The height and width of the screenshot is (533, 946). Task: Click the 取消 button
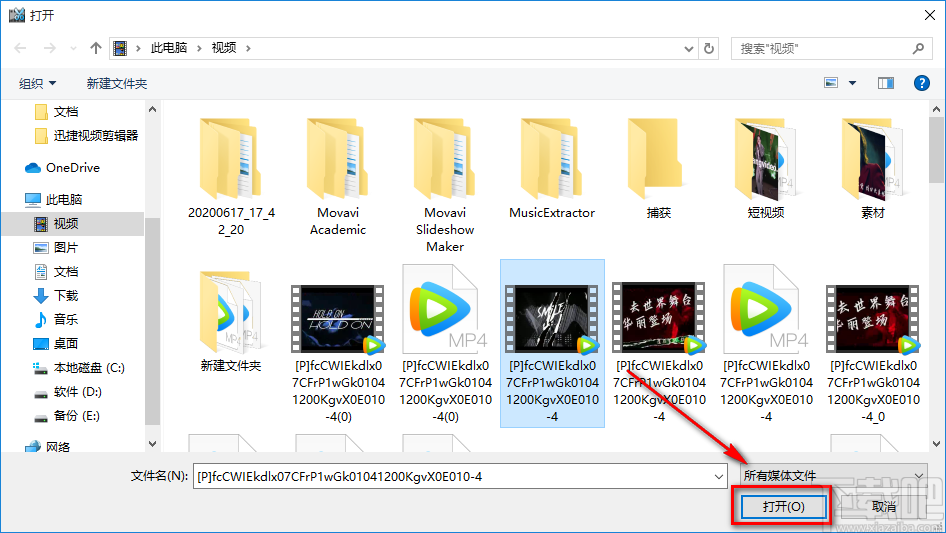883,506
